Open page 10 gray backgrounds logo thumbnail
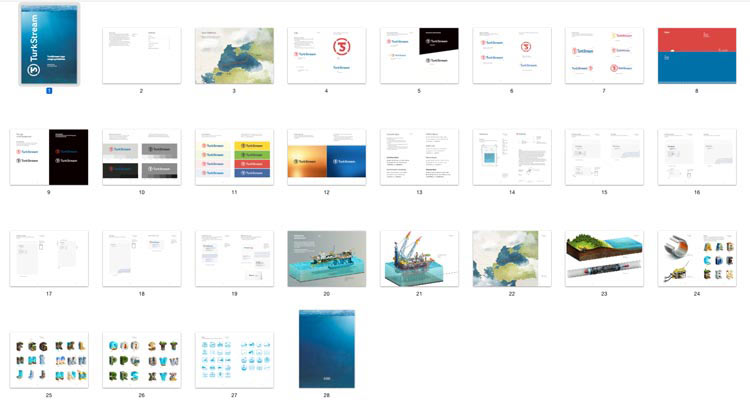This screenshot has height=408, width=750. pos(142,157)
